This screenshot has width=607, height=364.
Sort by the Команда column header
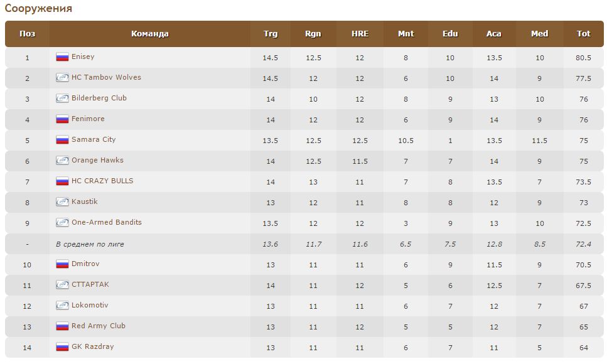(149, 34)
